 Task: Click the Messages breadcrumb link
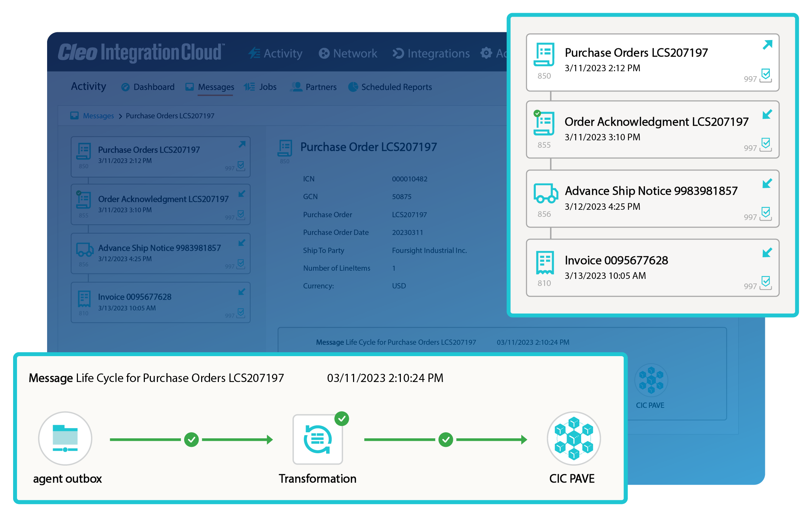coord(98,116)
